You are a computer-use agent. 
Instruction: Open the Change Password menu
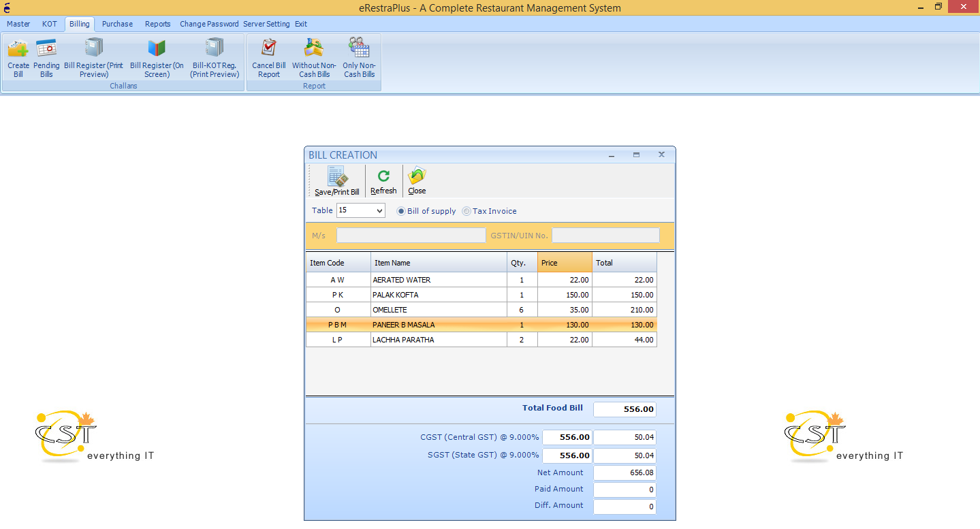coord(209,24)
